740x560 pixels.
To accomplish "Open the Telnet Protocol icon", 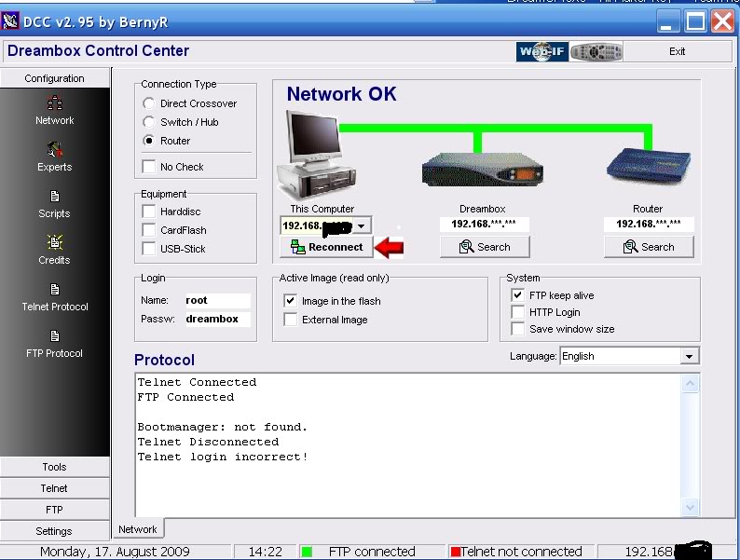I will click(55, 289).
